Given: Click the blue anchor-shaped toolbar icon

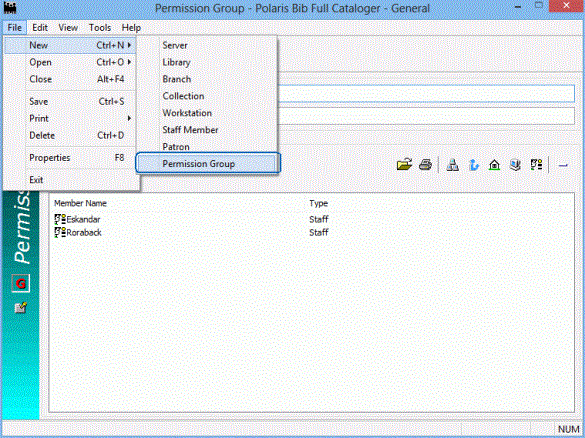Looking at the screenshot, I should point(473,165).
